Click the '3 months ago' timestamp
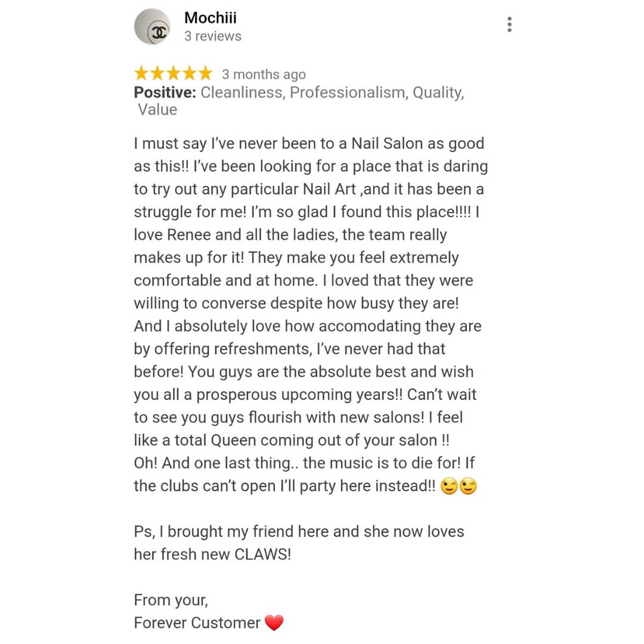The image size is (644, 644). 264,75
